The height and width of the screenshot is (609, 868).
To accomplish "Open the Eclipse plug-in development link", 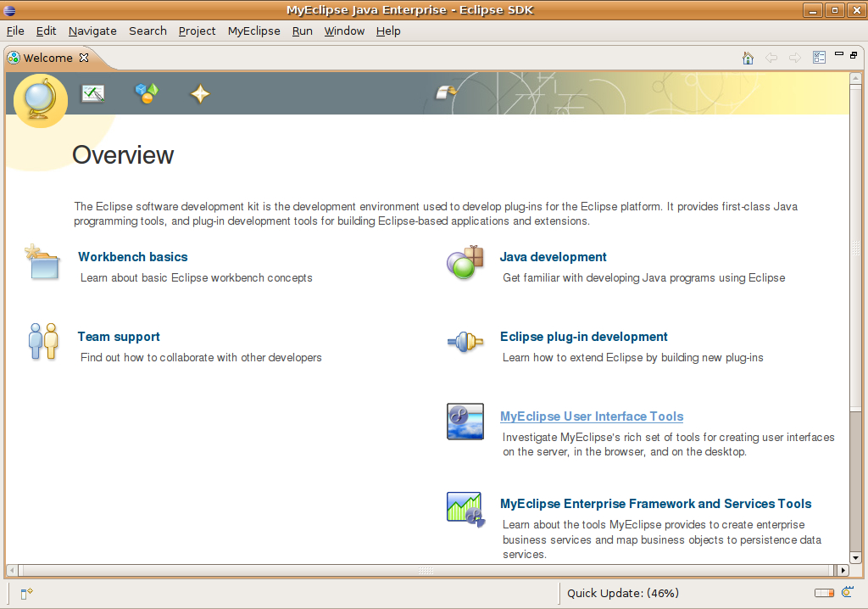I will click(x=583, y=337).
